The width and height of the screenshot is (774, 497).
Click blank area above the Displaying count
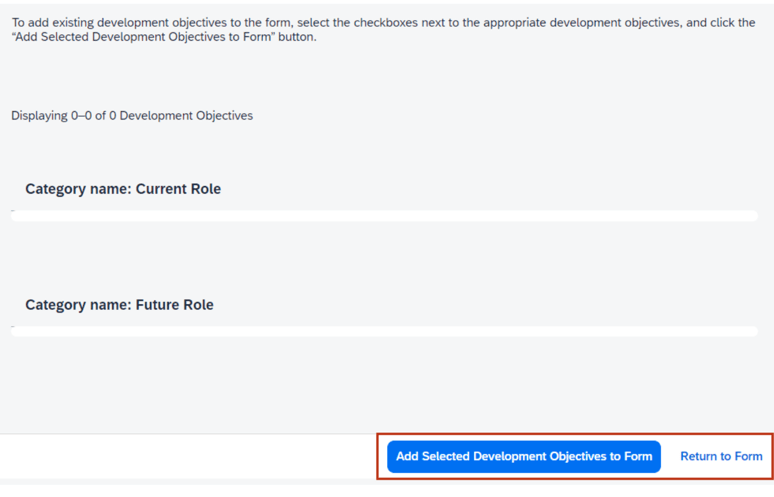383,75
